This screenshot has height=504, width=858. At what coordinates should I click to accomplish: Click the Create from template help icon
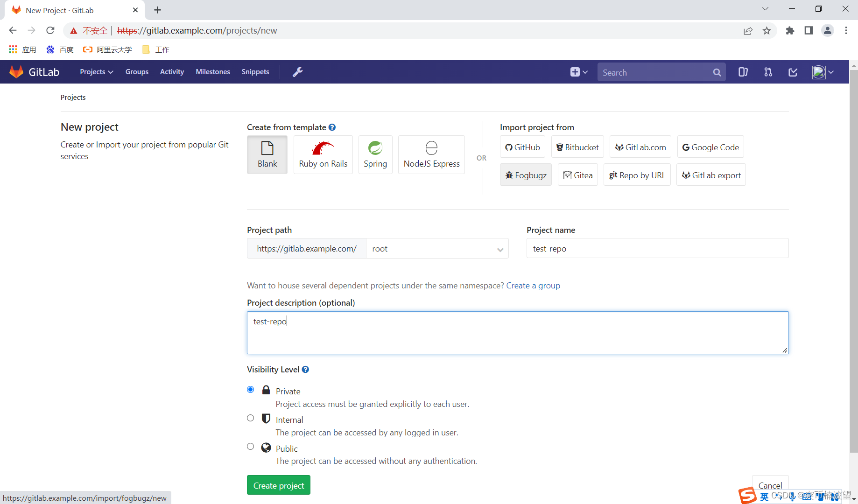click(332, 127)
